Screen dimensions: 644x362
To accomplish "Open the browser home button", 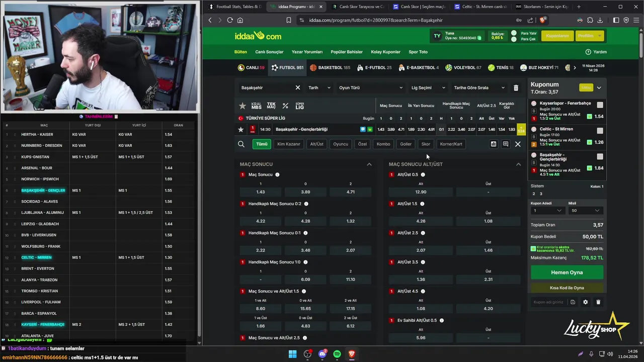I will click(240, 20).
